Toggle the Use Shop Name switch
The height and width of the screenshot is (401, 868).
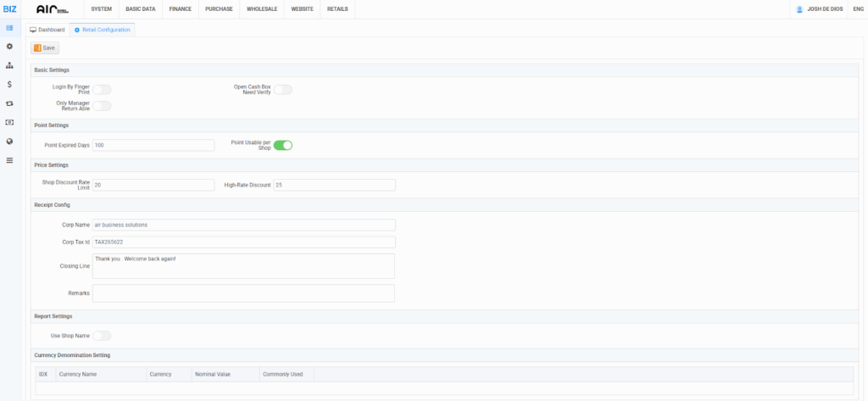(102, 336)
